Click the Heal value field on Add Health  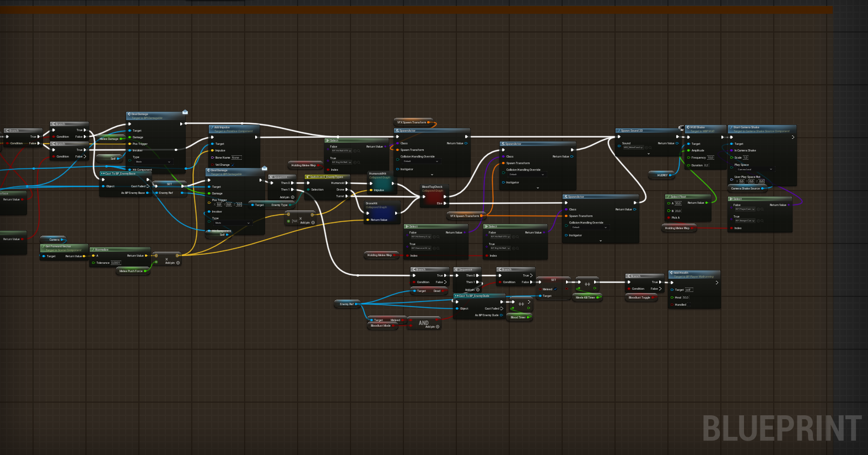pyautogui.click(x=686, y=297)
